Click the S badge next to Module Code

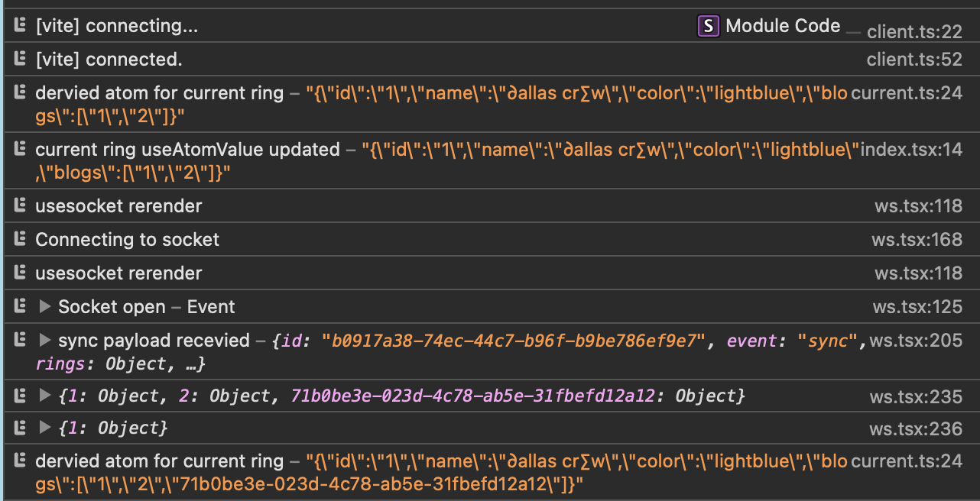(708, 25)
